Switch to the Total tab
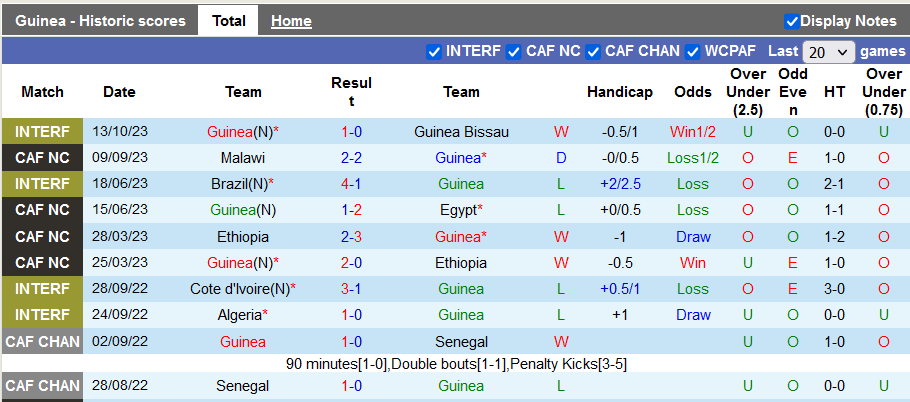Screen dimensions: 910x402 (229, 21)
